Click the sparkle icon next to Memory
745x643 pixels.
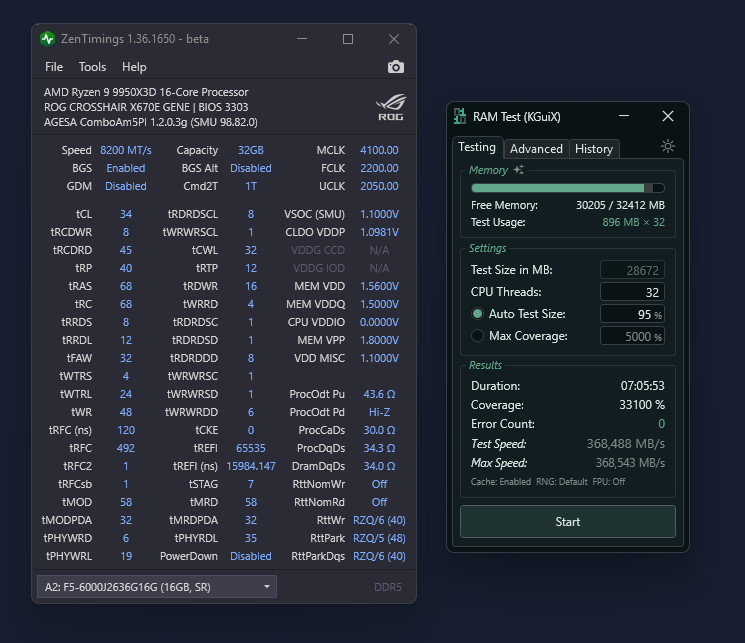518,170
